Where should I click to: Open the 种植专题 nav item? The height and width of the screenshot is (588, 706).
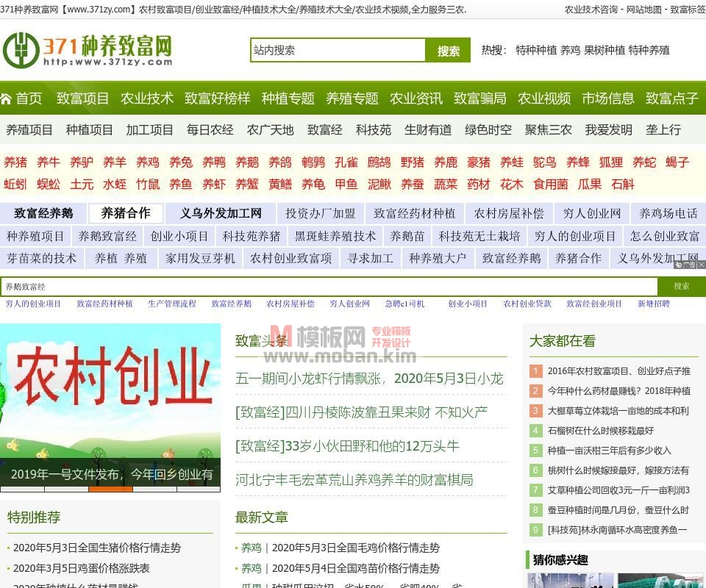pos(288,98)
